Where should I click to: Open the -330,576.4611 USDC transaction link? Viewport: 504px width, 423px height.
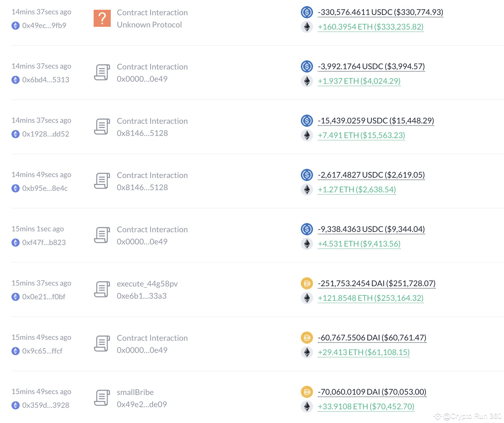(x=380, y=12)
